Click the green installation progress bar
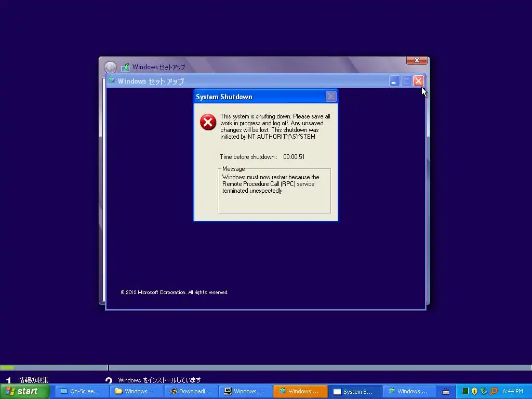The height and width of the screenshot is (399, 532). pos(7,367)
